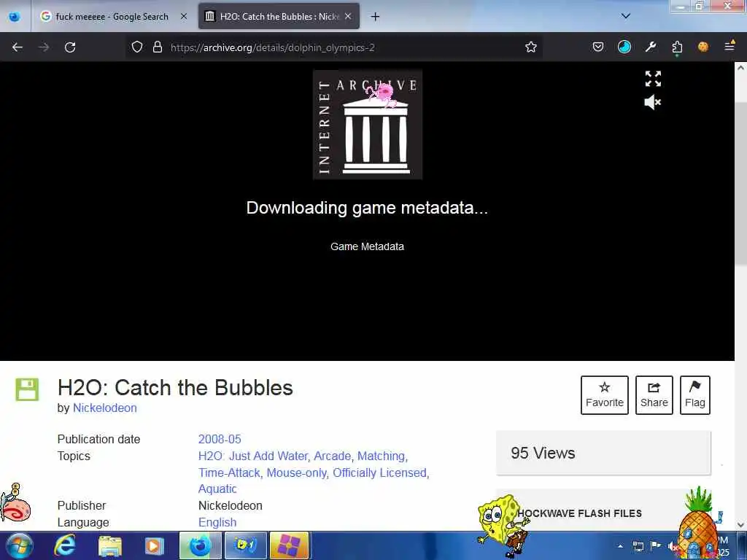Viewport: 747px width, 560px height.
Task: Open the blue circular extension icon
Action: click(x=624, y=47)
